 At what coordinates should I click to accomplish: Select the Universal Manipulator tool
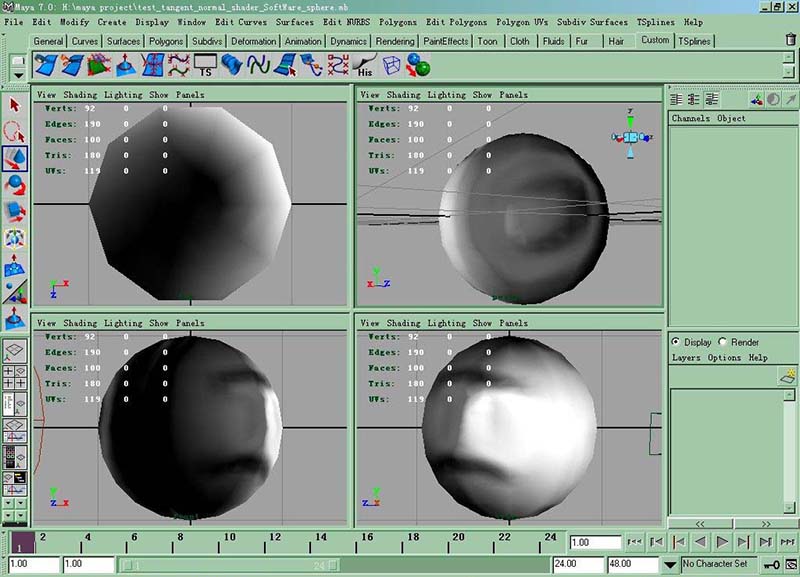tap(14, 238)
